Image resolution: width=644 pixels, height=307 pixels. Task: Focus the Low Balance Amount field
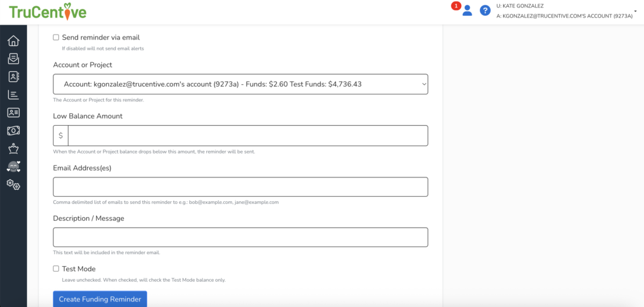click(248, 136)
